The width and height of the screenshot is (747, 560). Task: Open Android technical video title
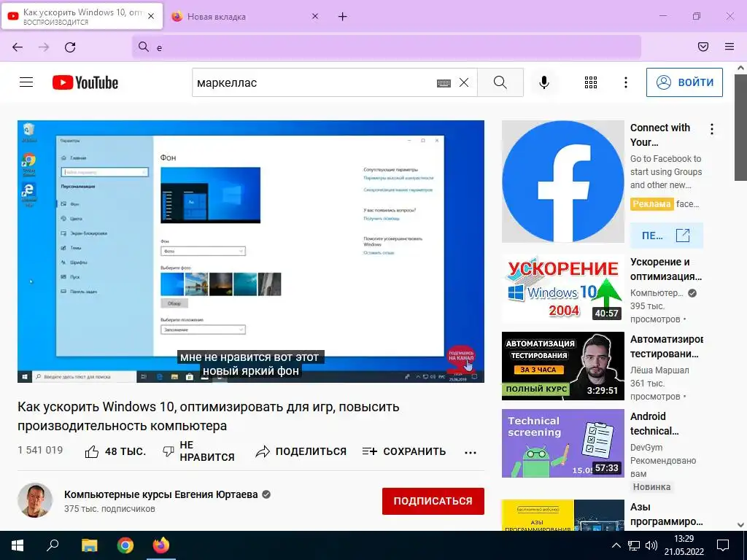[x=654, y=424]
